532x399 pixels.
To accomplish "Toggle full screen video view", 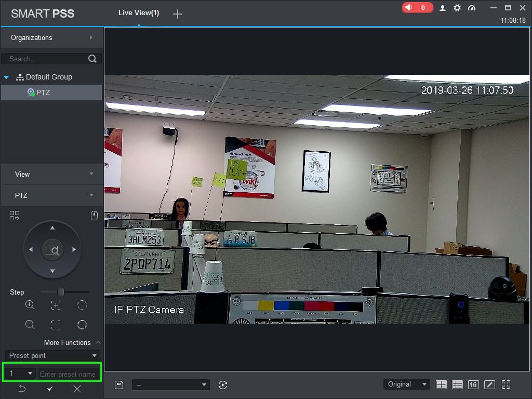I will (x=506, y=384).
